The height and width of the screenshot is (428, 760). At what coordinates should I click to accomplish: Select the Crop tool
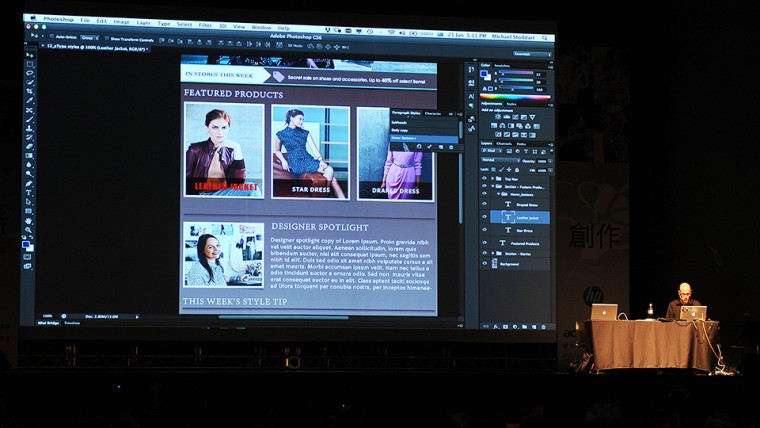click(30, 92)
